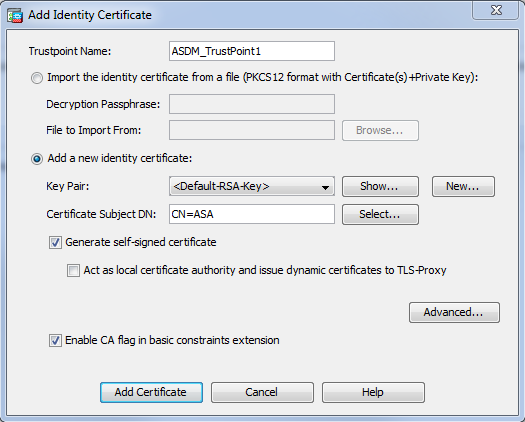Image resolution: width=525 pixels, height=422 pixels.
Task: Click the Certificate Subject DN label
Action: coord(101,214)
